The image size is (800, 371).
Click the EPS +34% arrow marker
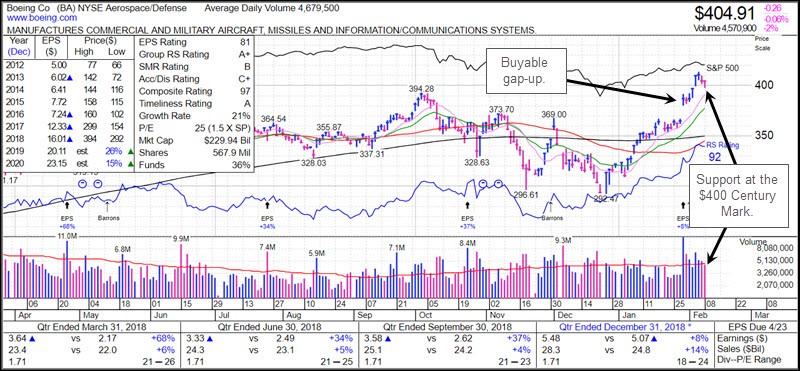click(x=267, y=205)
